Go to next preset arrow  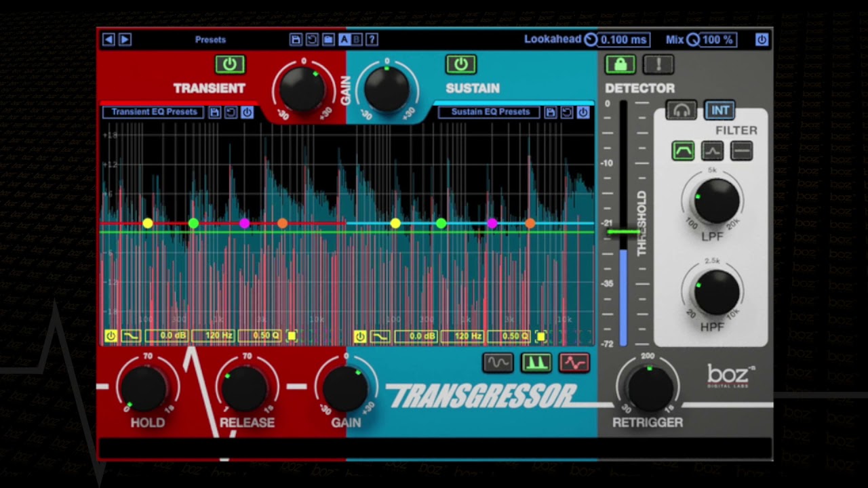[125, 39]
